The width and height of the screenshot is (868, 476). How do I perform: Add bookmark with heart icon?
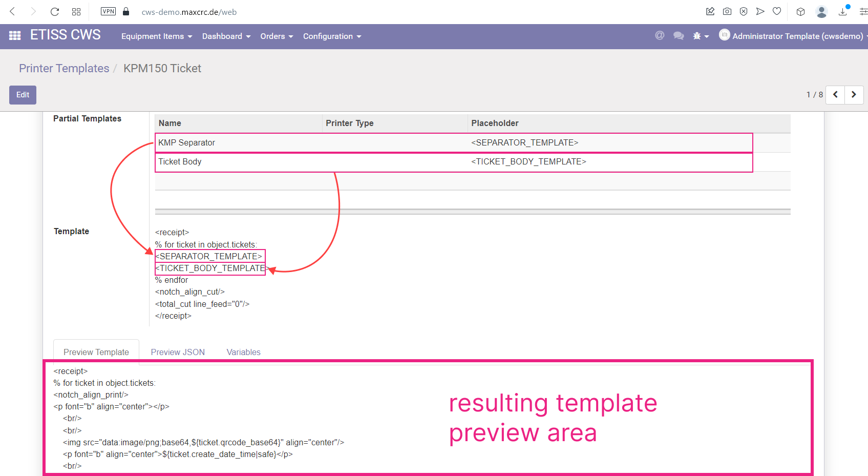777,11
